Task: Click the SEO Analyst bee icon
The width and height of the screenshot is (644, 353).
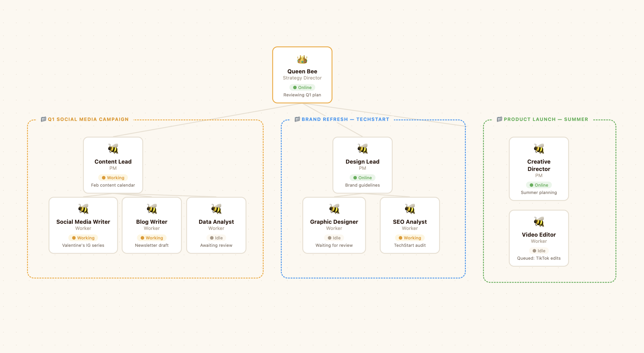Action: coord(410,209)
